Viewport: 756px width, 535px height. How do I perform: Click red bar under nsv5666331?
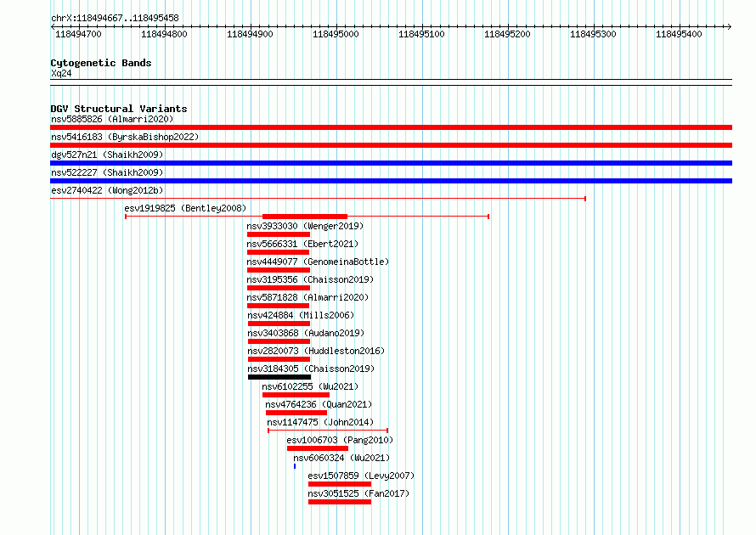tap(279, 252)
